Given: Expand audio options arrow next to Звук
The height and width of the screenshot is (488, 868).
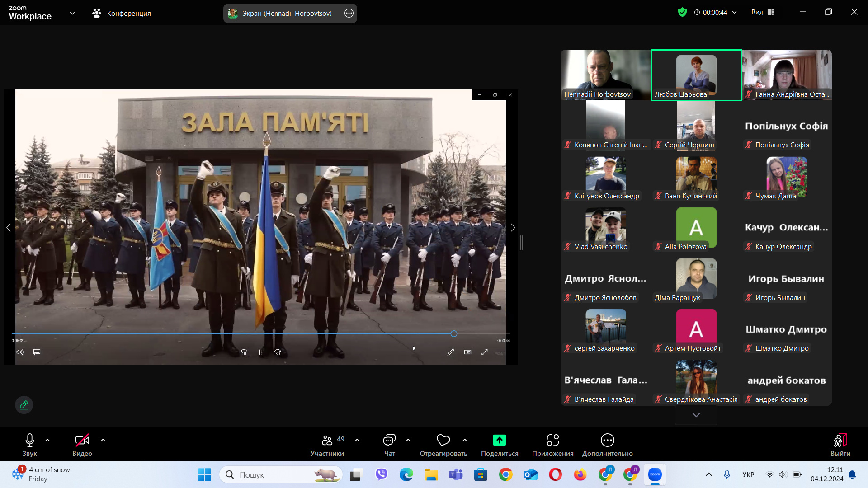Looking at the screenshot, I should (47, 440).
